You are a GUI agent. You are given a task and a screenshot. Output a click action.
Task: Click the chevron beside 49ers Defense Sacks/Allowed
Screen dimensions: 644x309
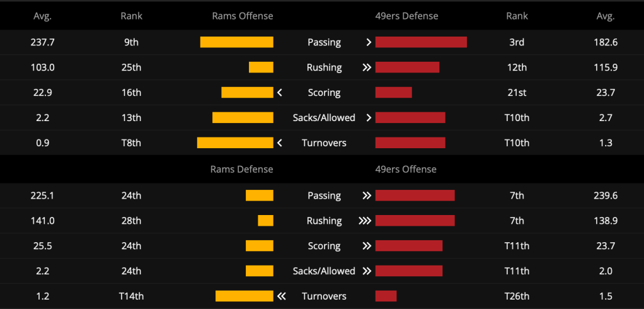[x=369, y=118]
